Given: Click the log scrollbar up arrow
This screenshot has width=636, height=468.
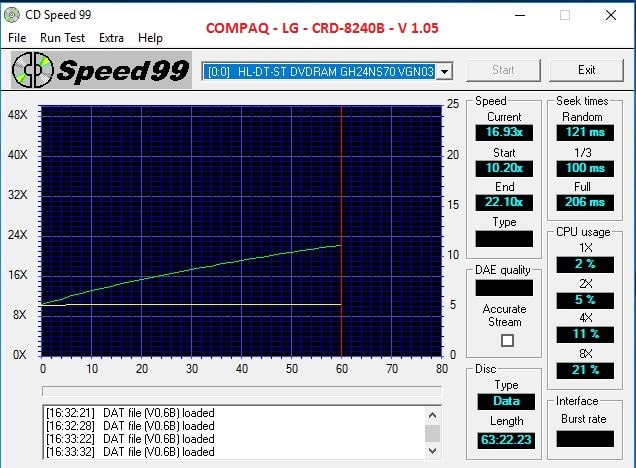Looking at the screenshot, I should coord(432,415).
